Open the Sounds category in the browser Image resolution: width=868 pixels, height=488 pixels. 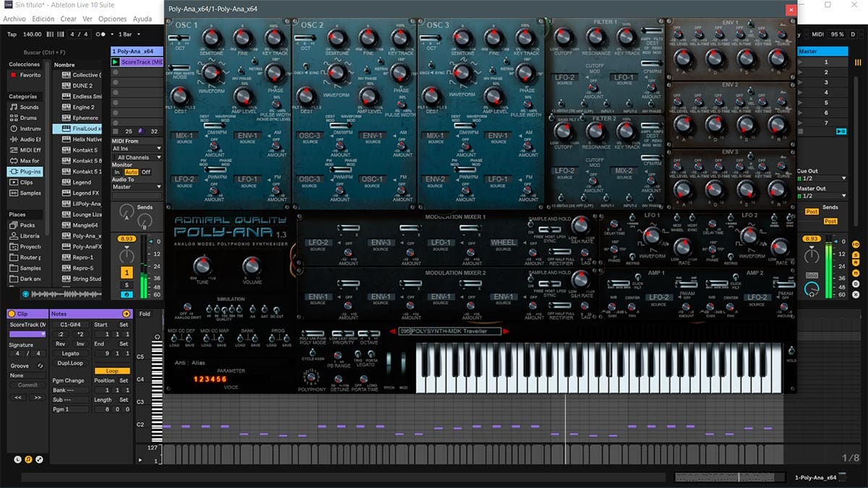point(23,107)
